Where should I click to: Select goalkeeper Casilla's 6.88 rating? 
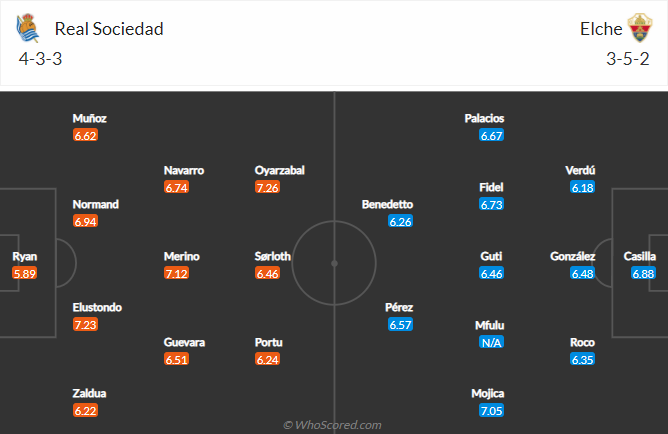643,273
